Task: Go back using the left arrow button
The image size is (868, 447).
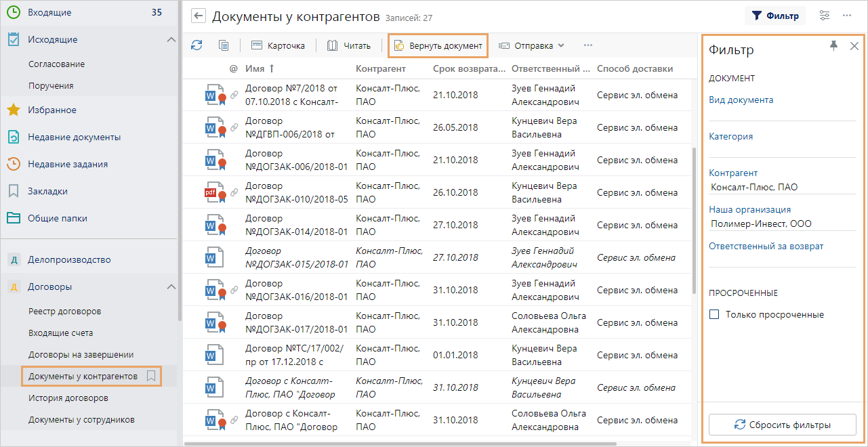Action: click(198, 16)
